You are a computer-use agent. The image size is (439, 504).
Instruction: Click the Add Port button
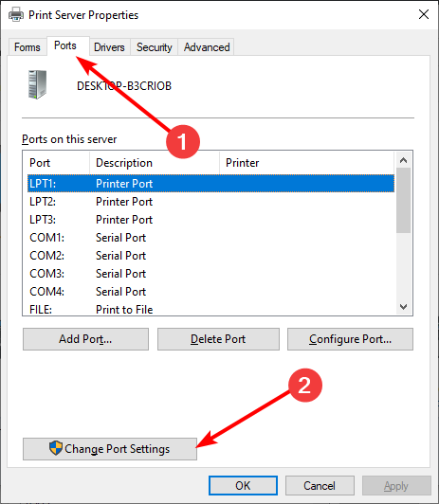[x=85, y=339]
